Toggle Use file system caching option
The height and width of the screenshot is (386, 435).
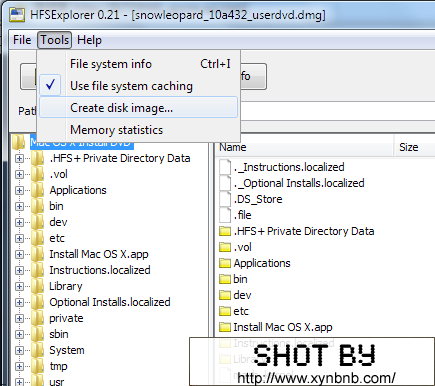139,86
